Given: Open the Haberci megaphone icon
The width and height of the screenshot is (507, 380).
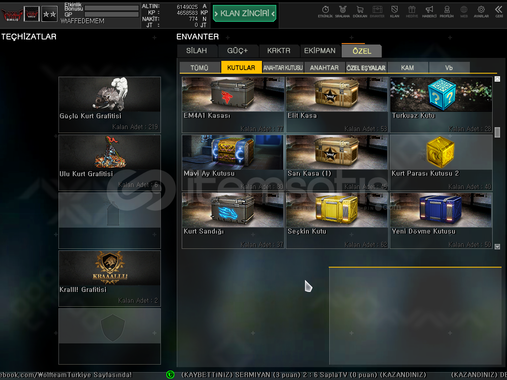Looking at the screenshot, I should pos(429,11).
